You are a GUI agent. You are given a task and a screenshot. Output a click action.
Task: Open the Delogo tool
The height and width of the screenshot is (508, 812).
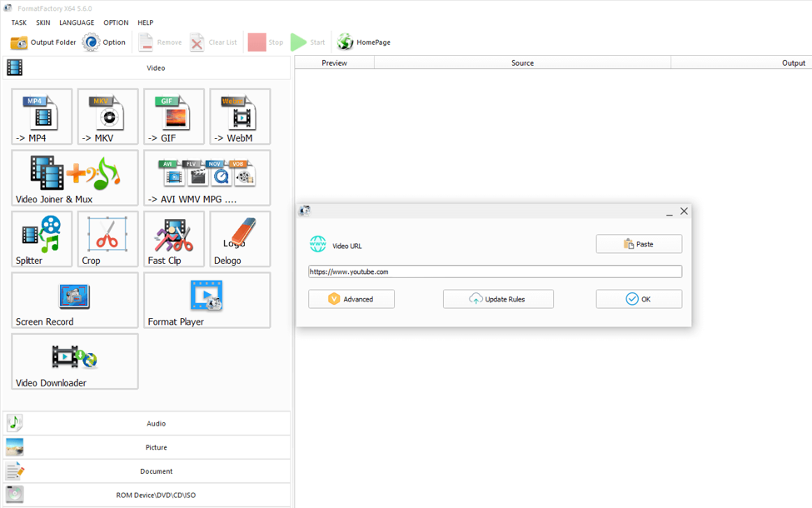pyautogui.click(x=241, y=239)
